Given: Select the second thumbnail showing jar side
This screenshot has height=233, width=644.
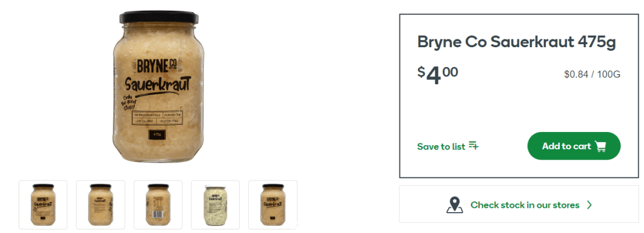Looking at the screenshot, I should 101,204.
